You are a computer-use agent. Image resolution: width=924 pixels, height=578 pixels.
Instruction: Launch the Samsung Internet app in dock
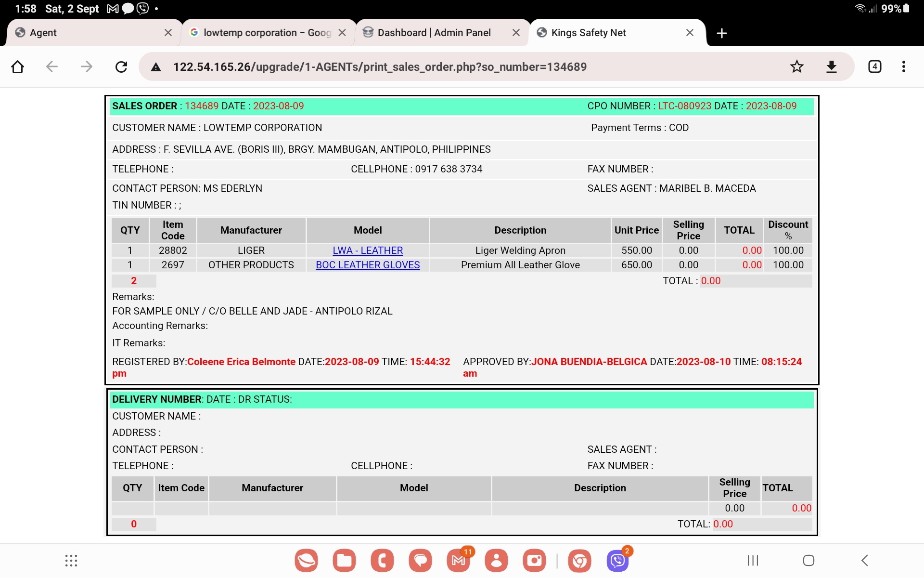(307, 560)
